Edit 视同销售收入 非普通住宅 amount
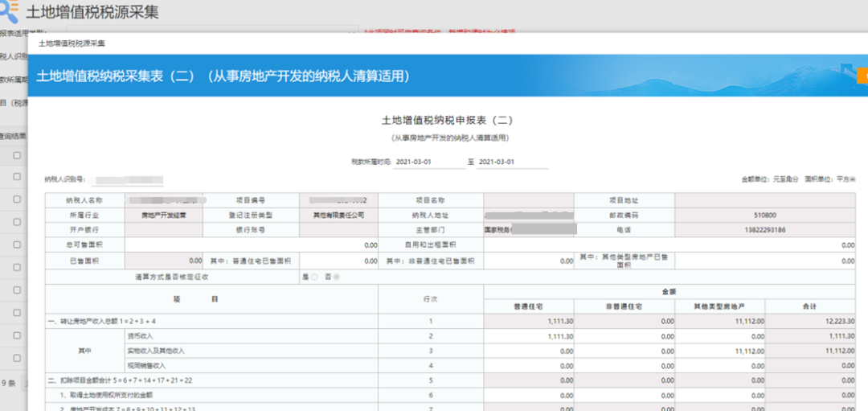 (x=624, y=366)
